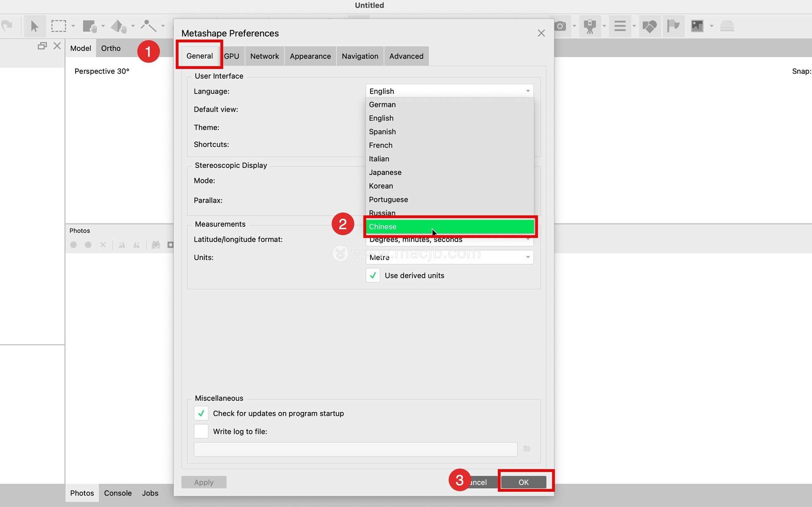Uncheck Use derived units checkbox

(x=373, y=276)
